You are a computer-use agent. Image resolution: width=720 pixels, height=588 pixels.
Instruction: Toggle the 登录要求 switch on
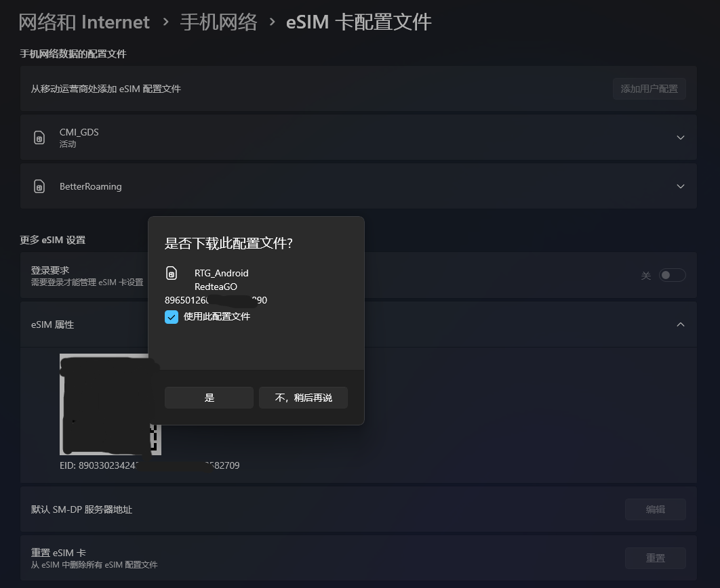[x=672, y=275]
